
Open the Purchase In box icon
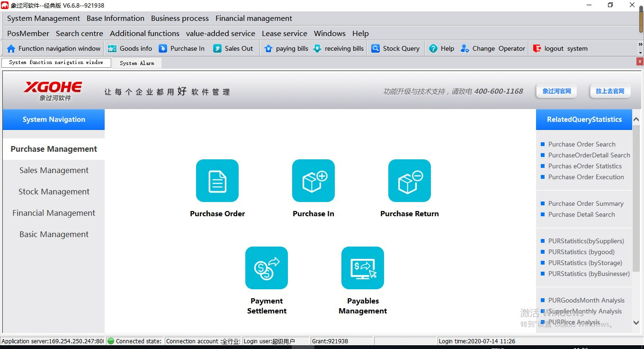pos(313,181)
